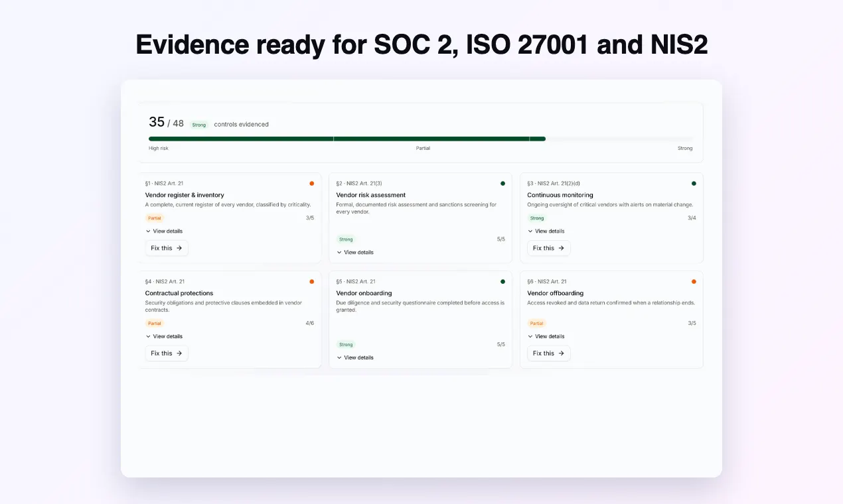
Task: Click the 4/6 score on Contractual protections
Action: pyautogui.click(x=310, y=324)
